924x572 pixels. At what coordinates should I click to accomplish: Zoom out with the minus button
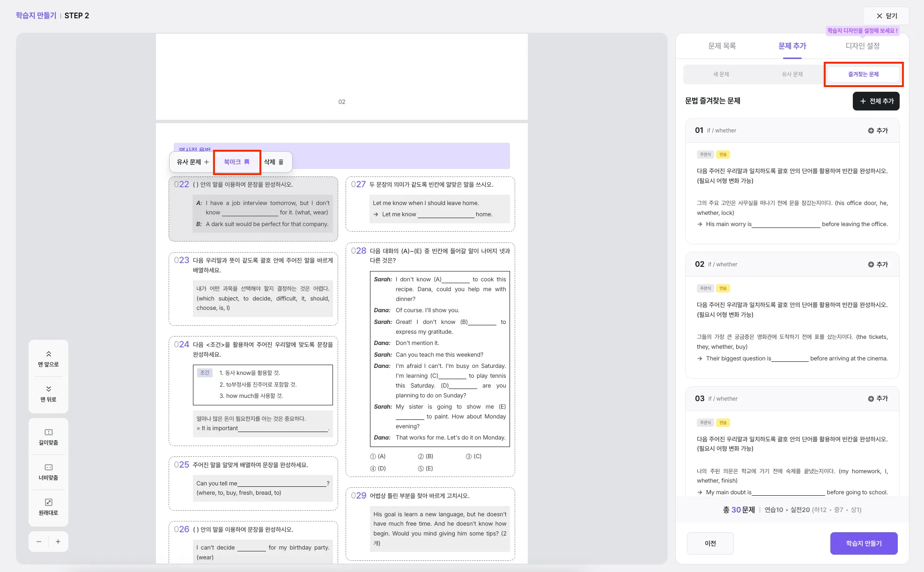[x=39, y=542]
